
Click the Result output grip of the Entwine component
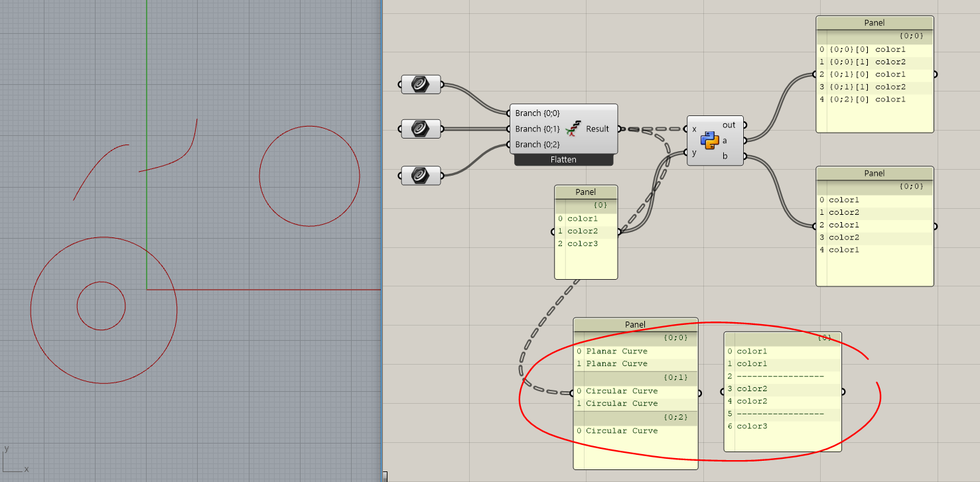click(x=619, y=129)
